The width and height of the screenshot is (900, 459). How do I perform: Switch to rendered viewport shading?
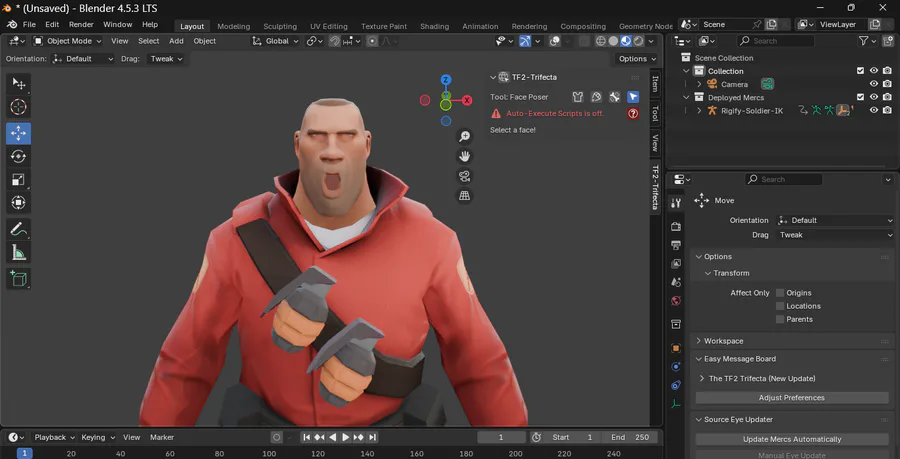click(638, 41)
